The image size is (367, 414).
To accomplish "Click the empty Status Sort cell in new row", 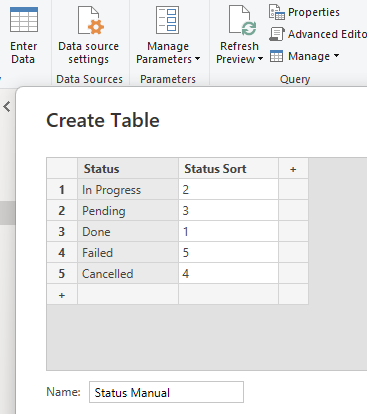I will pyautogui.click(x=228, y=295).
